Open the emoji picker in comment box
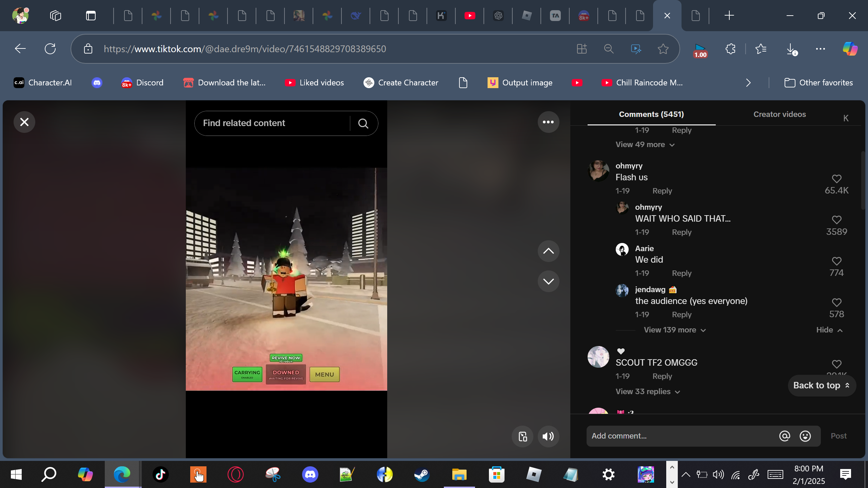Viewport: 868px width, 488px height. click(x=805, y=436)
